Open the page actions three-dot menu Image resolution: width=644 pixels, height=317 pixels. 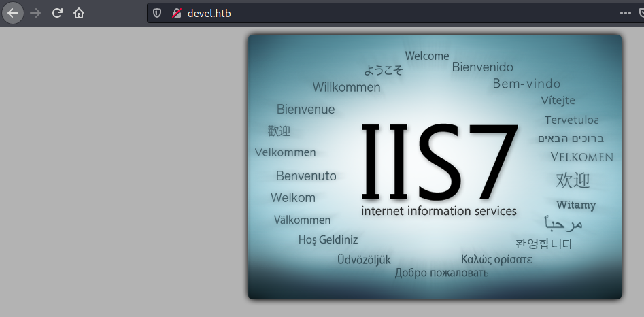(x=625, y=13)
